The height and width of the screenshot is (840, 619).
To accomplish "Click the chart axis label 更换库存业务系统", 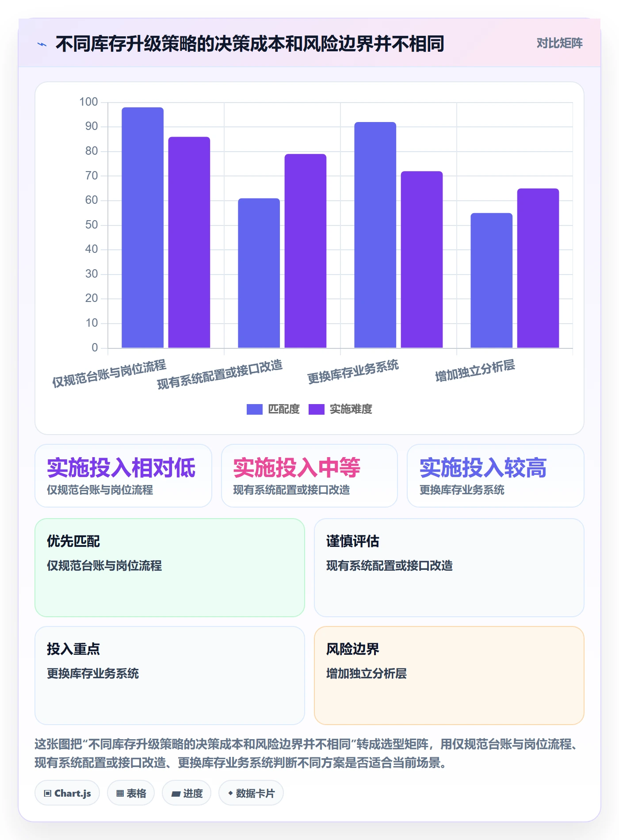I will (x=353, y=372).
